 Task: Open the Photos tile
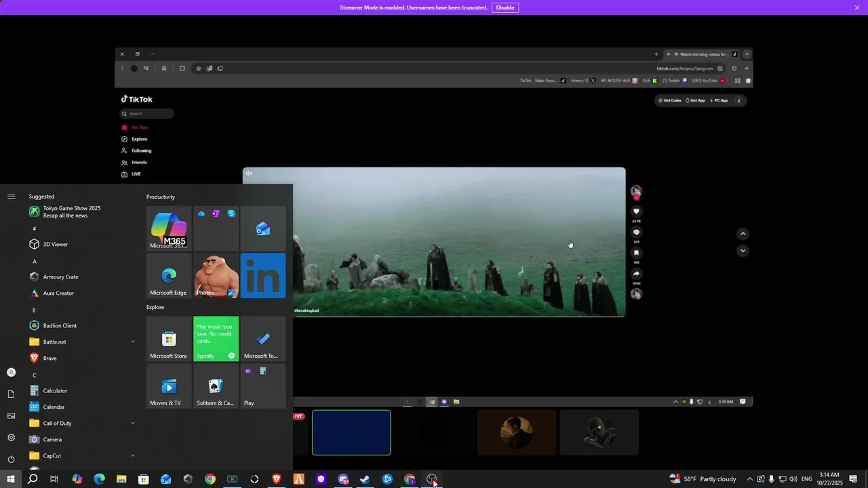[x=216, y=275]
